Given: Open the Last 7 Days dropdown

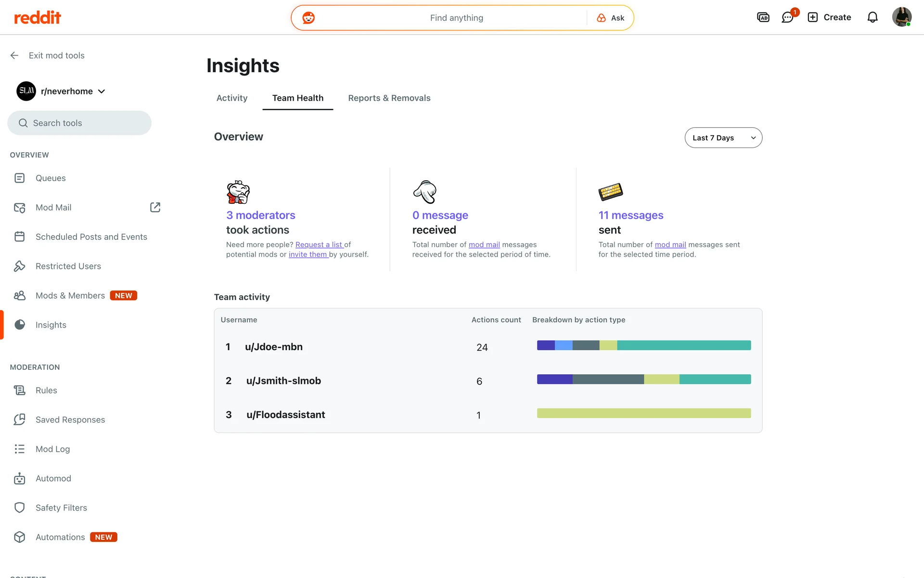Looking at the screenshot, I should pos(723,138).
